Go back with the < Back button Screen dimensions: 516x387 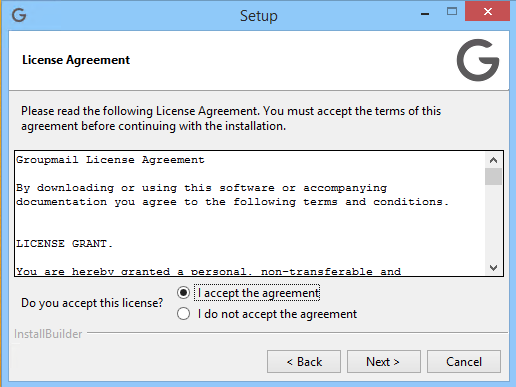(304, 361)
